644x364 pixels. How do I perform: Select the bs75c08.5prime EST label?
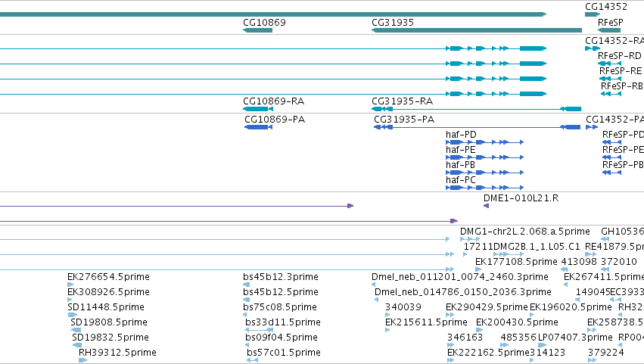coord(280,307)
